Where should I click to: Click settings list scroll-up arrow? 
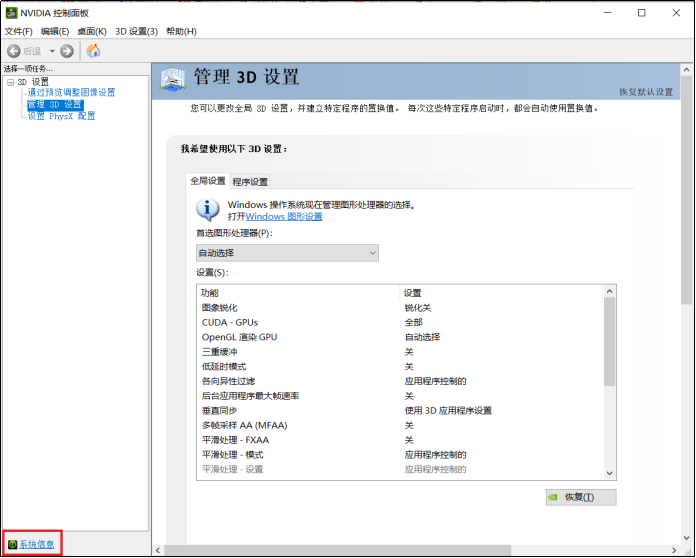(609, 292)
